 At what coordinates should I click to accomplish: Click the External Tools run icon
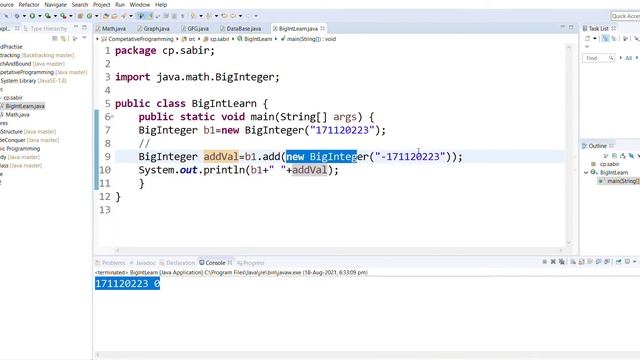(63, 16)
